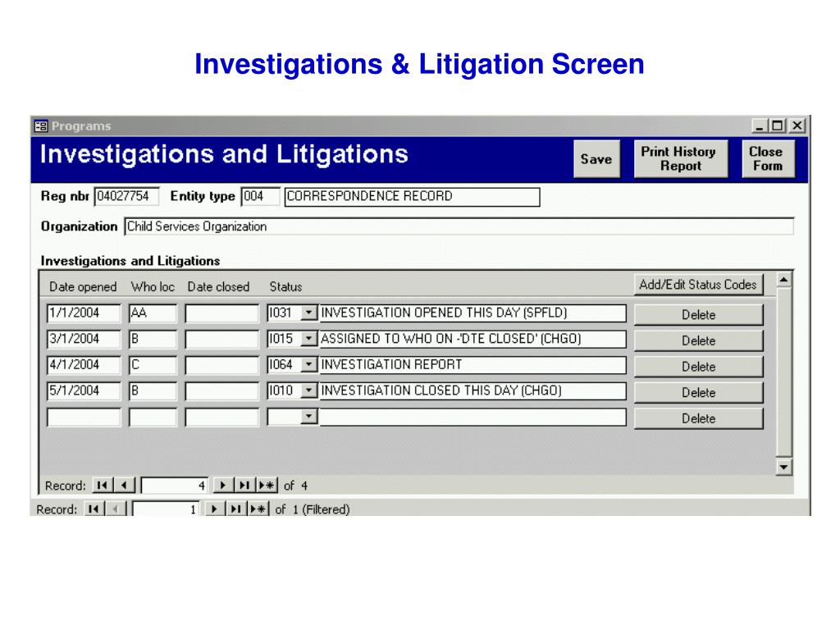Go to first record in inner navigator
Screen dimensions: 840x630
coord(102,486)
